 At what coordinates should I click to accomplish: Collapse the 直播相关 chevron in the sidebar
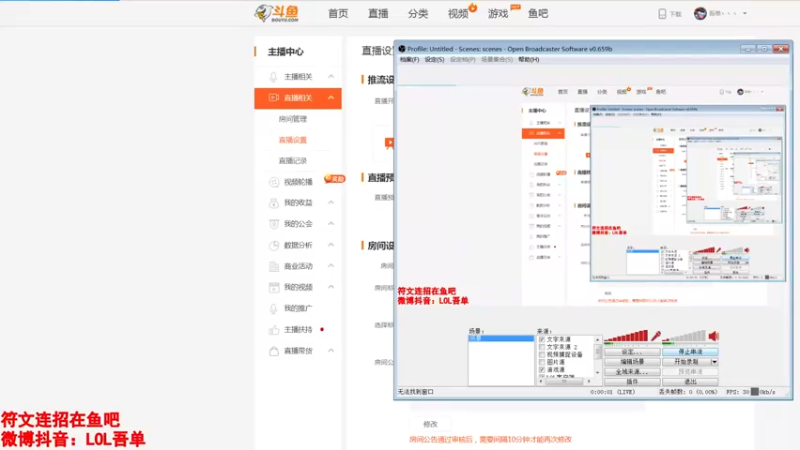point(331,97)
